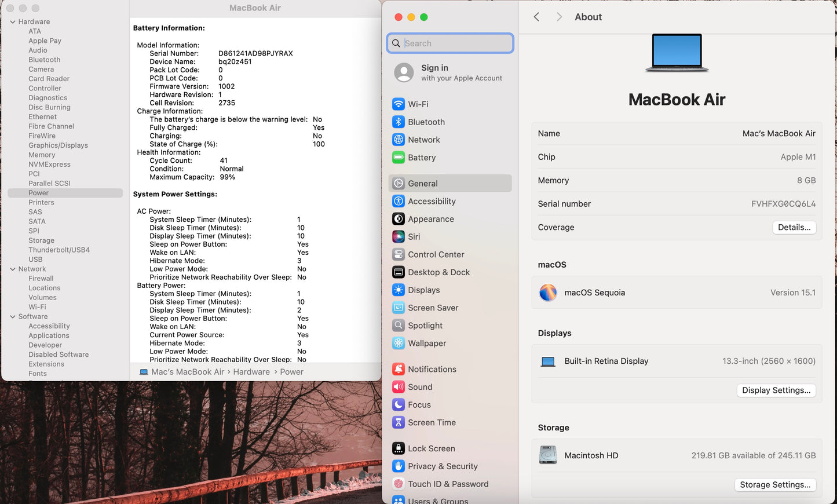Select the Siri icon in sidebar
Screen dimensions: 837x504
coord(398,237)
